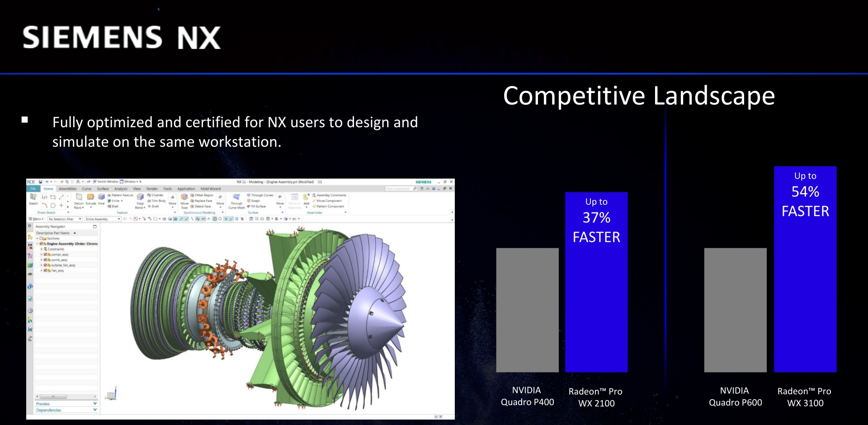Expand the Sections tree node
Image resolution: width=868 pixels, height=425 pixels.
click(38, 238)
